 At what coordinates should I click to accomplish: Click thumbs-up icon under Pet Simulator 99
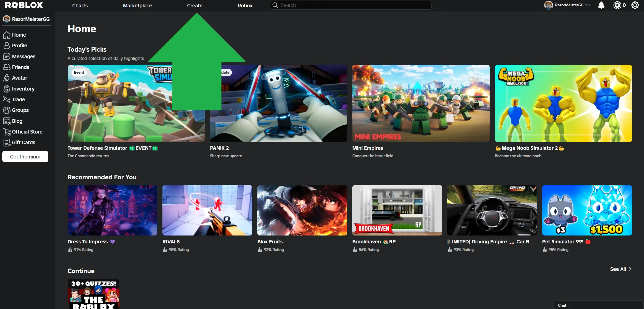pyautogui.click(x=545, y=250)
